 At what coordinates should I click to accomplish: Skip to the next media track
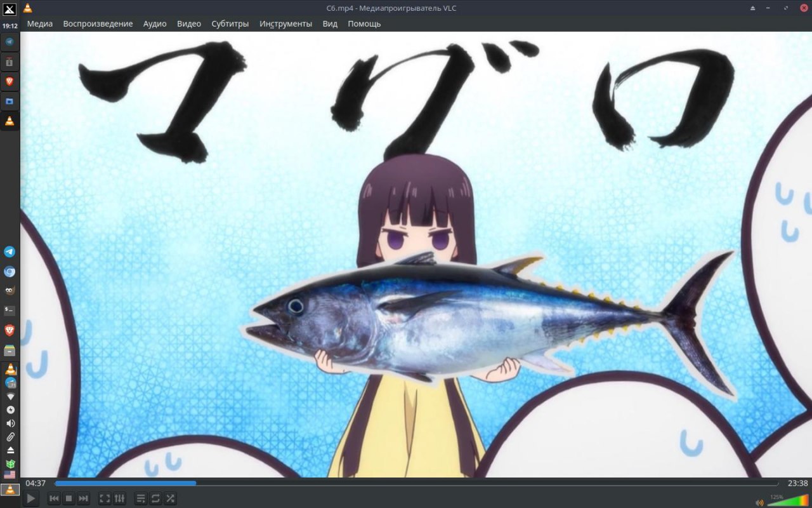coord(83,499)
